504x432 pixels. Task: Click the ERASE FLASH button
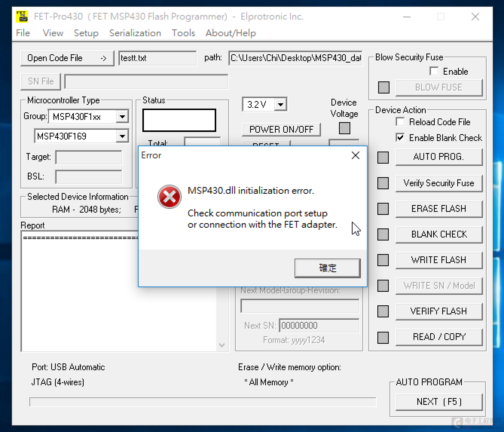click(439, 209)
